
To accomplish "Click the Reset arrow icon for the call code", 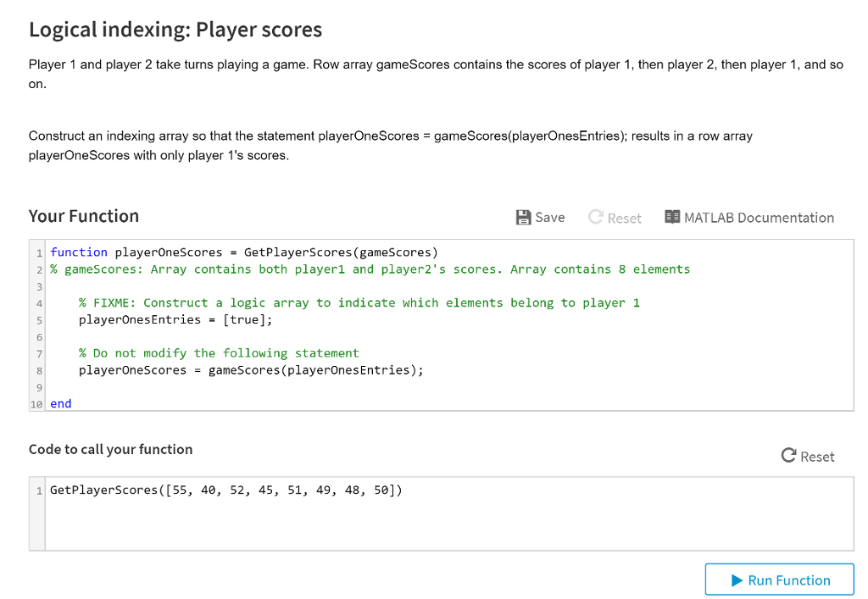I will pyautogui.click(x=789, y=457).
